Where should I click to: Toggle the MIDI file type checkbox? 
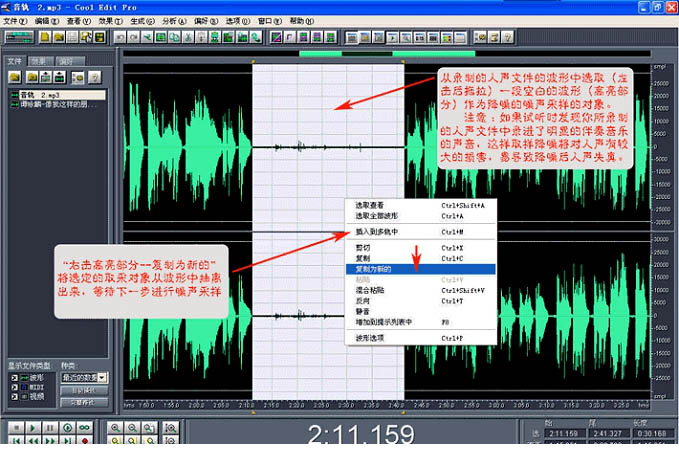coord(14,387)
